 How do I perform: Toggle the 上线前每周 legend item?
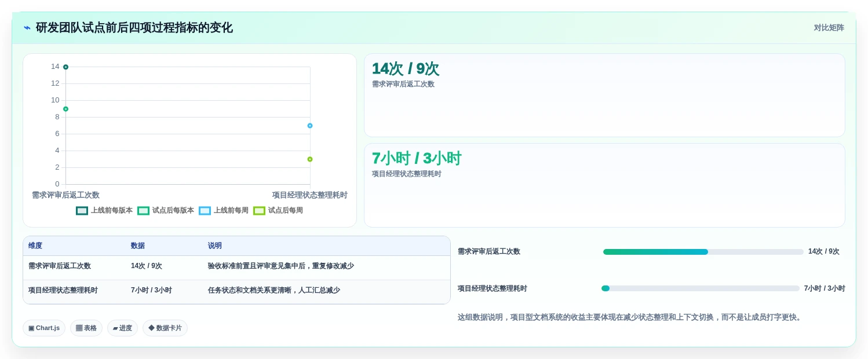[x=224, y=211]
